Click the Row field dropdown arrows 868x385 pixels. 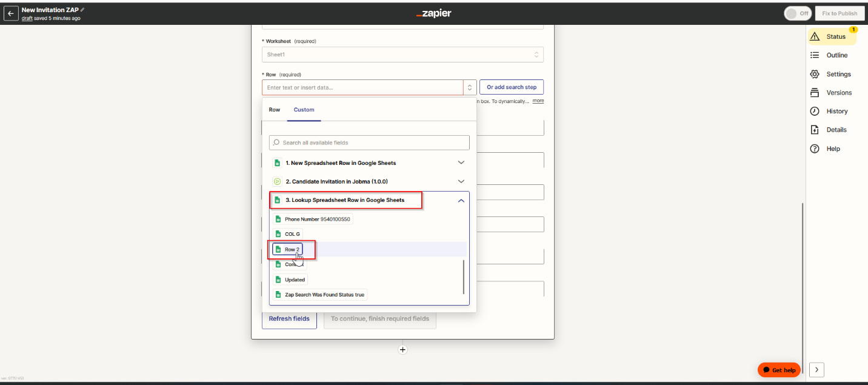pyautogui.click(x=470, y=87)
